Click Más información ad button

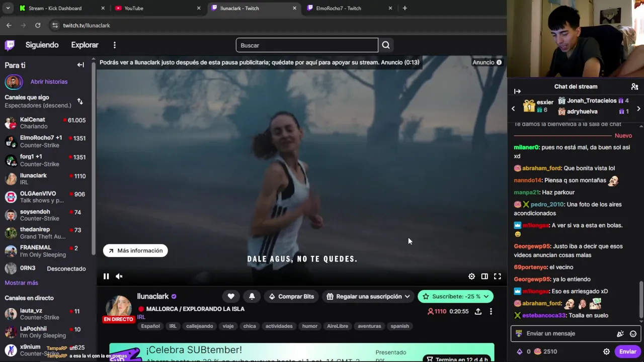(x=135, y=250)
